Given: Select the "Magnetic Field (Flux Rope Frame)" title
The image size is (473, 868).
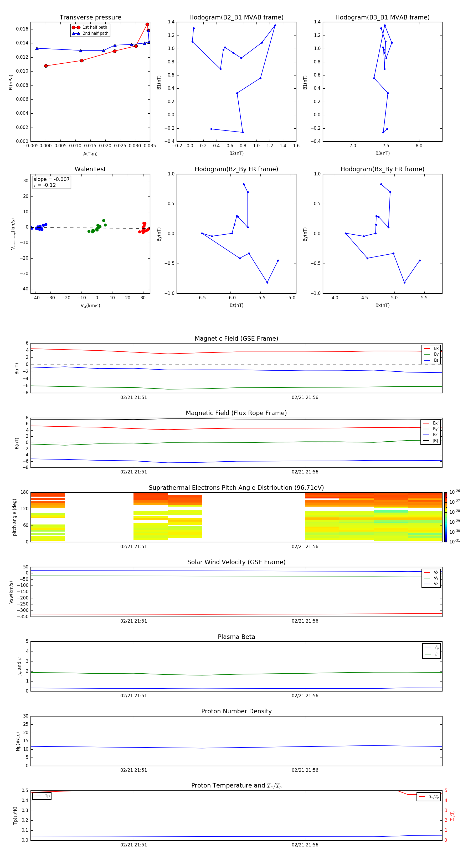Looking at the screenshot, I should pos(236,413).
